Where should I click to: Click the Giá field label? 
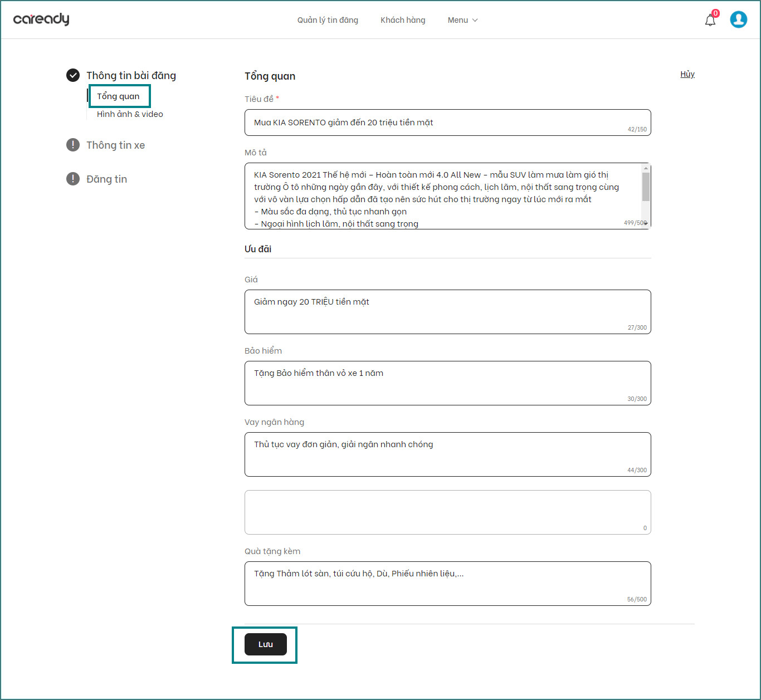click(251, 280)
